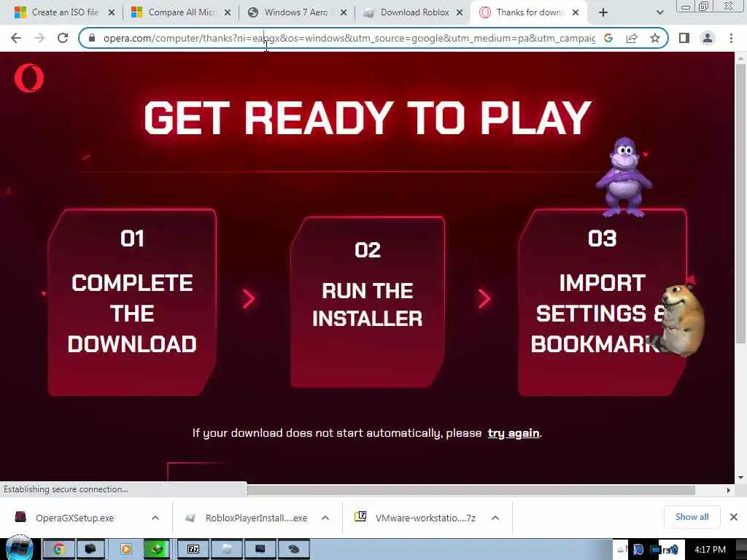Select the Thanks for download tab
Viewport: 747px width, 560px height.
click(529, 12)
